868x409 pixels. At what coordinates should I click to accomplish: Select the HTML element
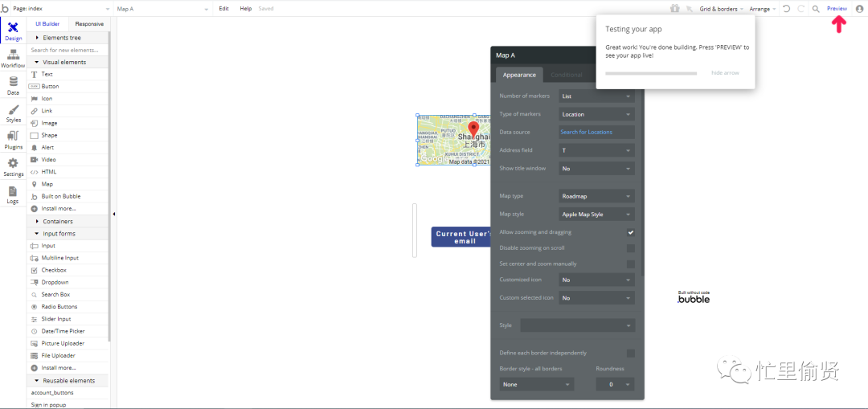[x=68, y=172]
